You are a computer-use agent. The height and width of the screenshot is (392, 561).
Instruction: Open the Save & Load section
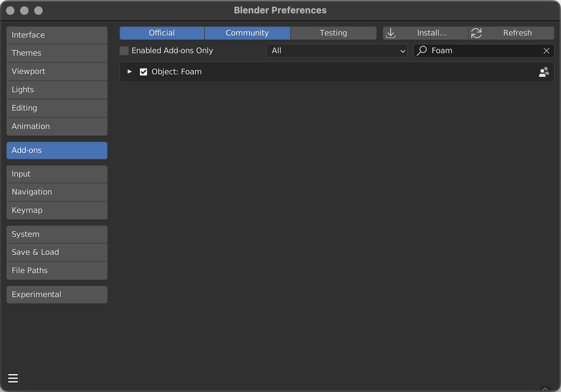point(57,252)
